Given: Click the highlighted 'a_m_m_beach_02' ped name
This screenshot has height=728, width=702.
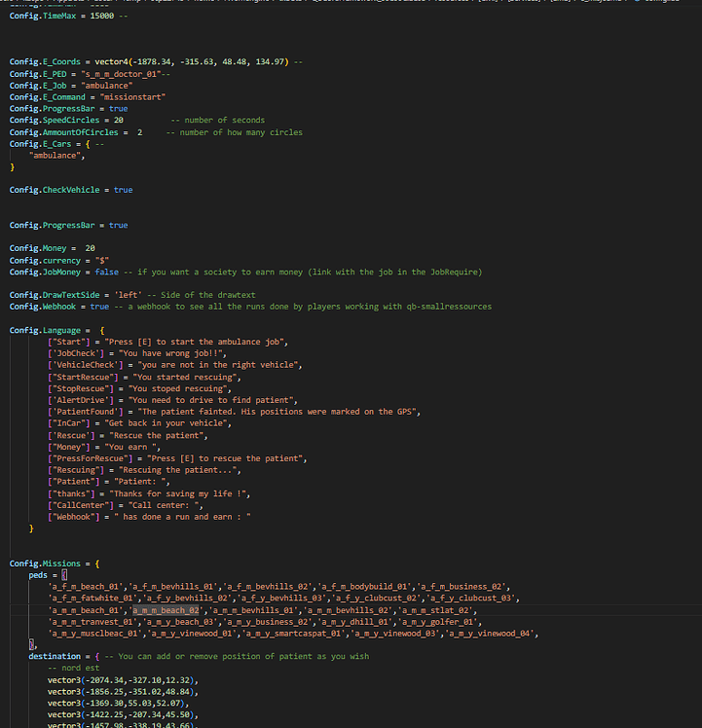Looking at the screenshot, I should [166, 609].
